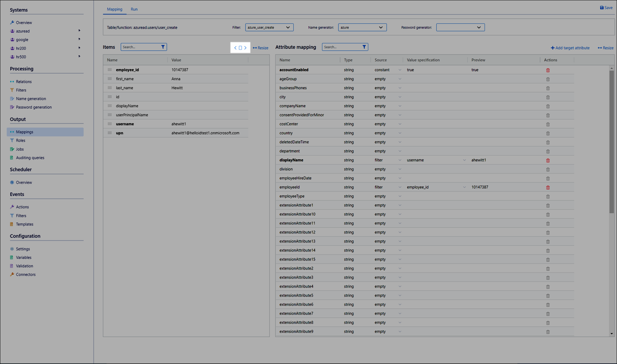Open Roles under Output in the sidebar
The image size is (617, 364).
(21, 140)
